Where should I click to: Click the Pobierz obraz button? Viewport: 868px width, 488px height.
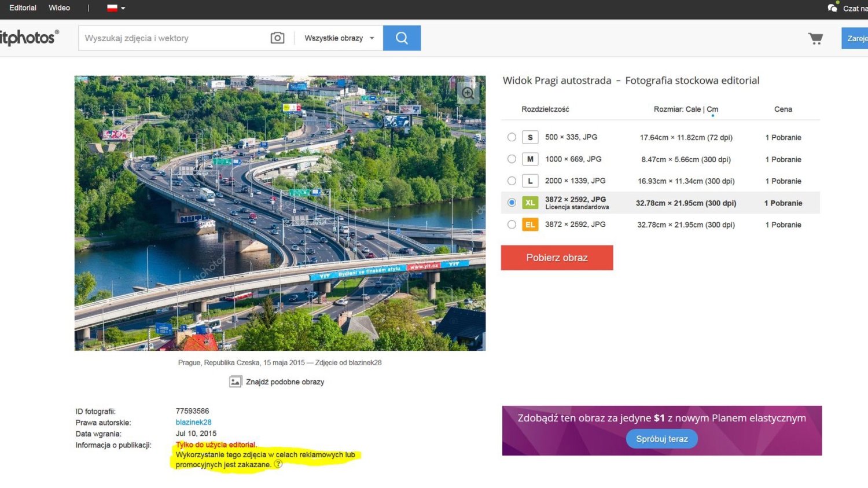pyautogui.click(x=557, y=258)
